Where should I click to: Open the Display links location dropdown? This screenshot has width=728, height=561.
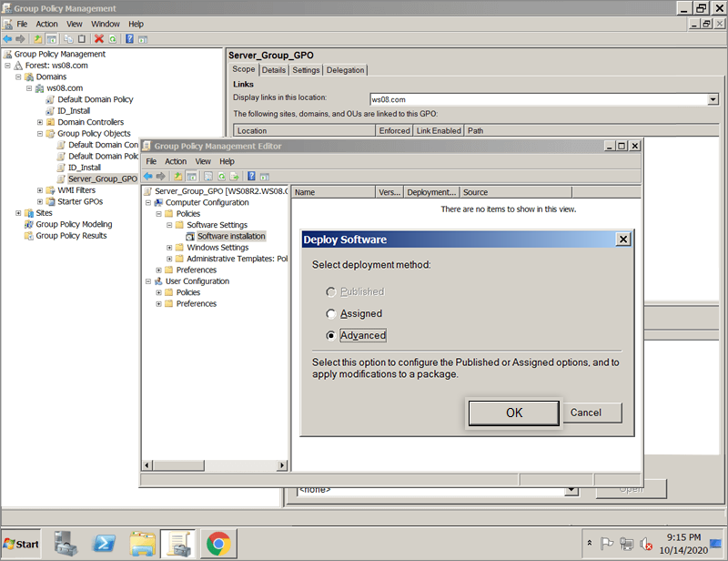713,99
